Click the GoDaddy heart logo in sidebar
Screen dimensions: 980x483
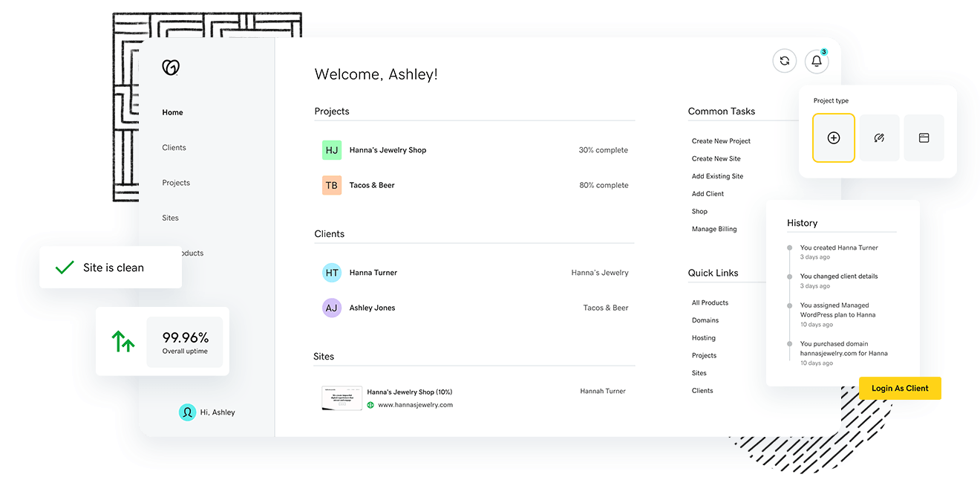tap(171, 68)
